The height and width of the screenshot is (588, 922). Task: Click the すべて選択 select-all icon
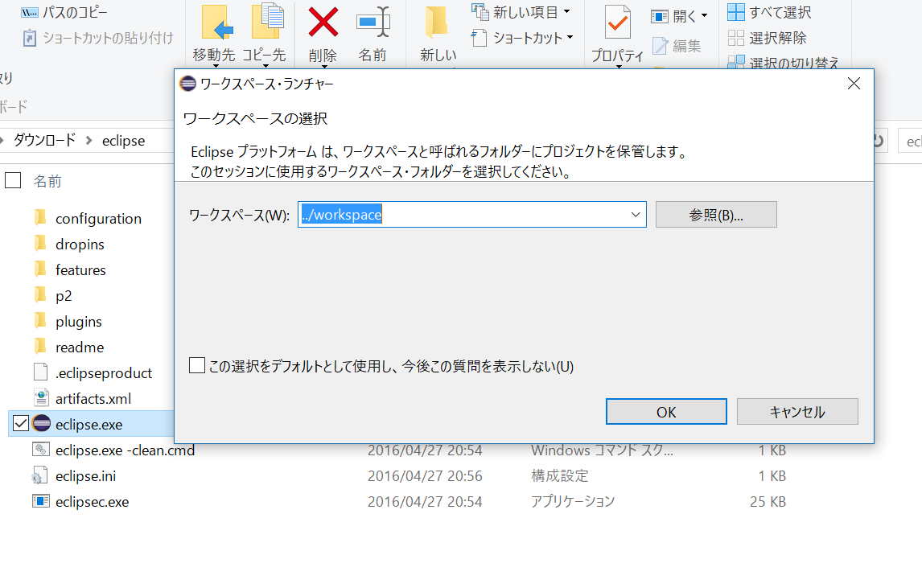point(737,12)
